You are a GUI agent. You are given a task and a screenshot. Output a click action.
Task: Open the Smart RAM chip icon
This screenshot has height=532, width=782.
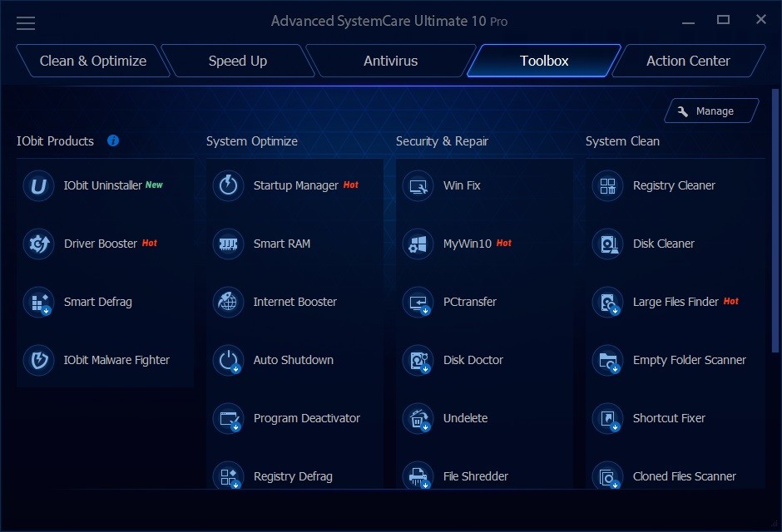[228, 244]
